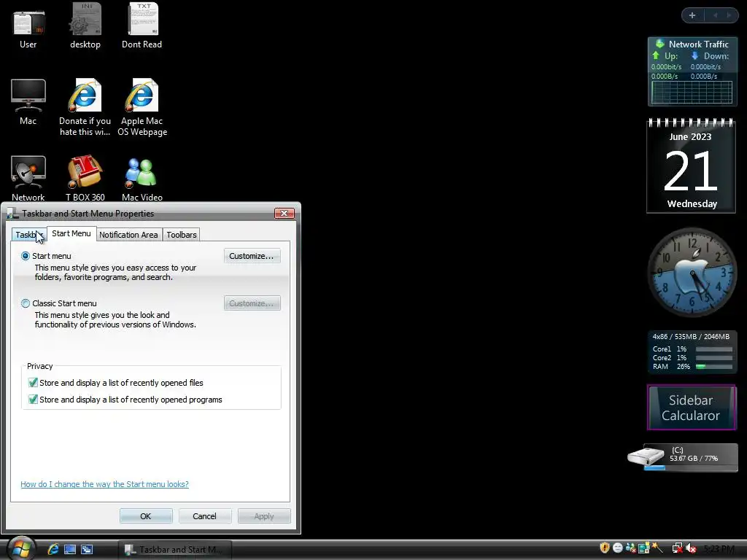Select the desktop INI file icon
Viewport: 747px width, 560px height.
tap(85, 26)
